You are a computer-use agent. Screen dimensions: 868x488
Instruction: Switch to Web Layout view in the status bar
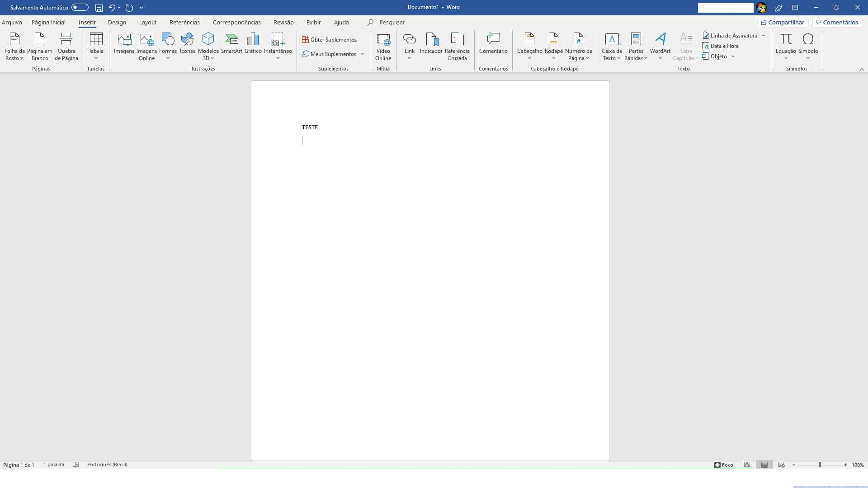[781, 465]
